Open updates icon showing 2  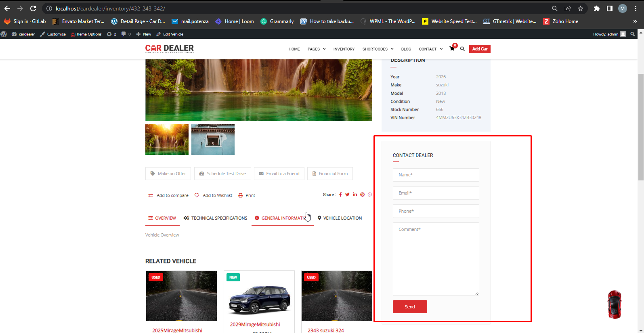(111, 34)
